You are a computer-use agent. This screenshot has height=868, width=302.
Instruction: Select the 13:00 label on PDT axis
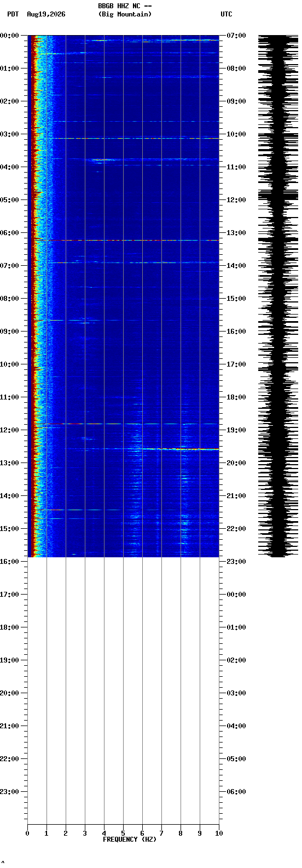(10, 463)
